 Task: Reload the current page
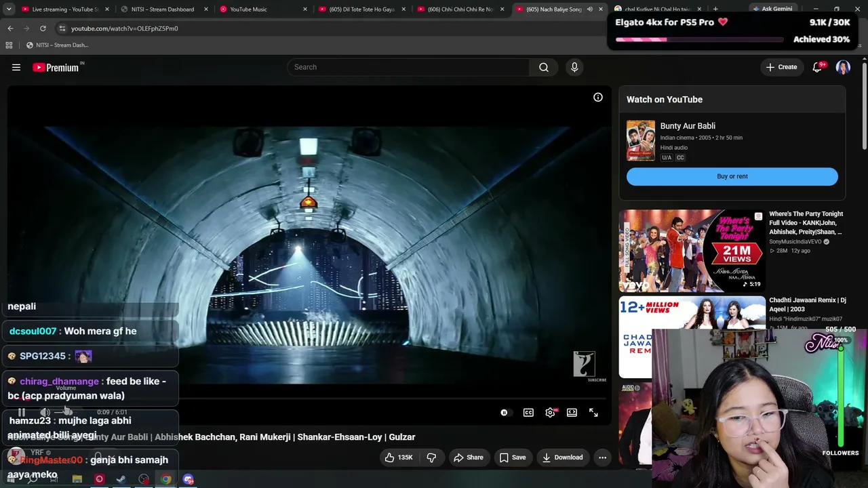(43, 28)
